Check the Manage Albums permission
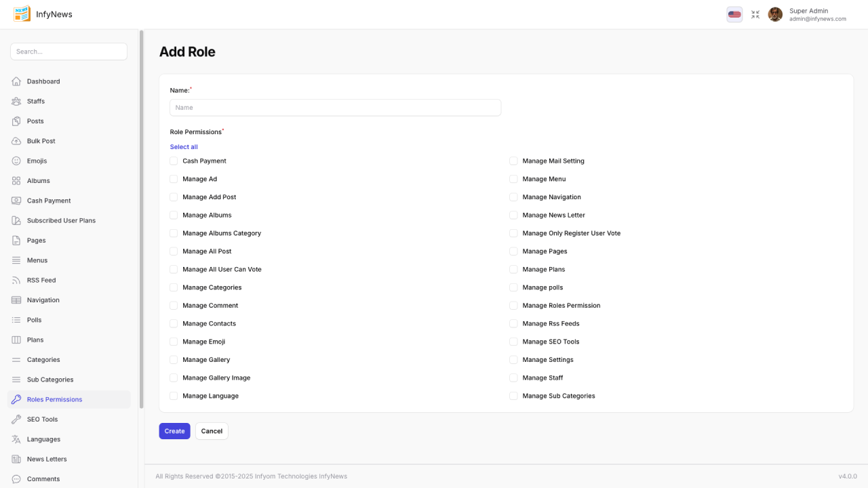 [x=174, y=216]
